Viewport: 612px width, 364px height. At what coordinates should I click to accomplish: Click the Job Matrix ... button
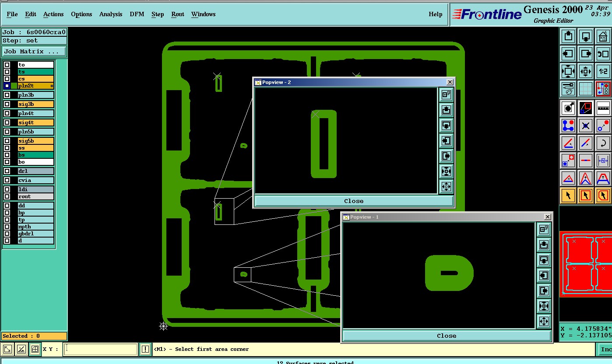(x=34, y=51)
